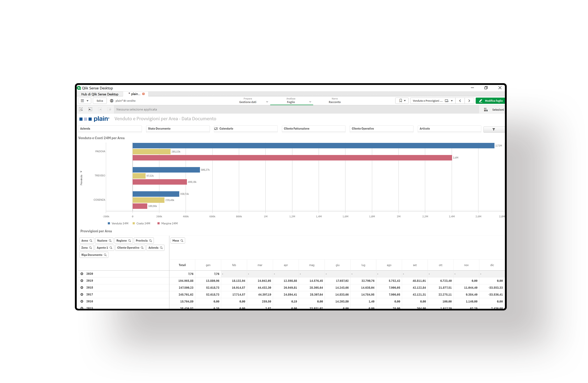
Task: Switch to Hub di Qlik Sense Desktop tab
Action: (100, 94)
